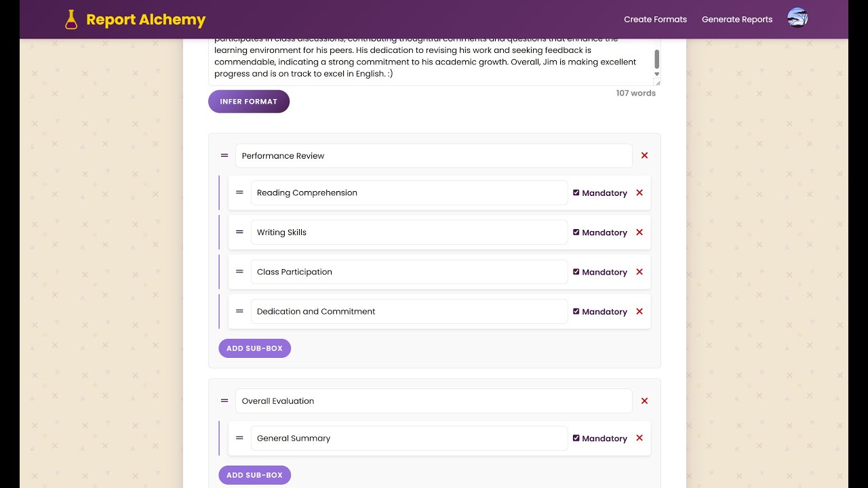This screenshot has height=488, width=868.
Task: Click the Report Alchemy title link
Action: coord(146,20)
